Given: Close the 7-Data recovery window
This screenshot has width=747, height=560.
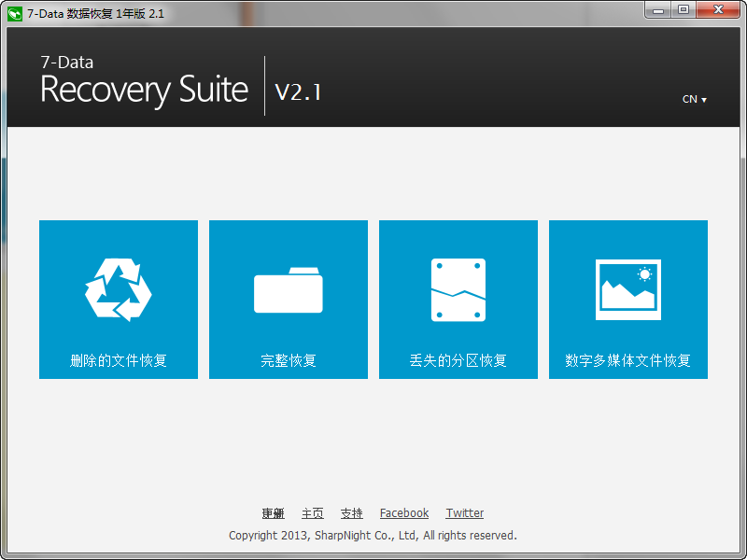Looking at the screenshot, I should tap(718, 9).
